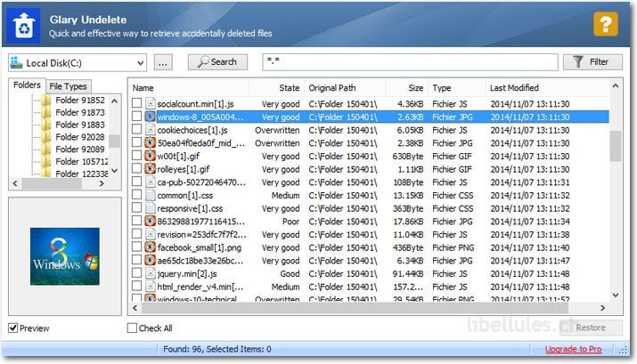The image size is (637, 364).
Task: Check the box for windows-8_005A004 file
Action: tap(137, 116)
